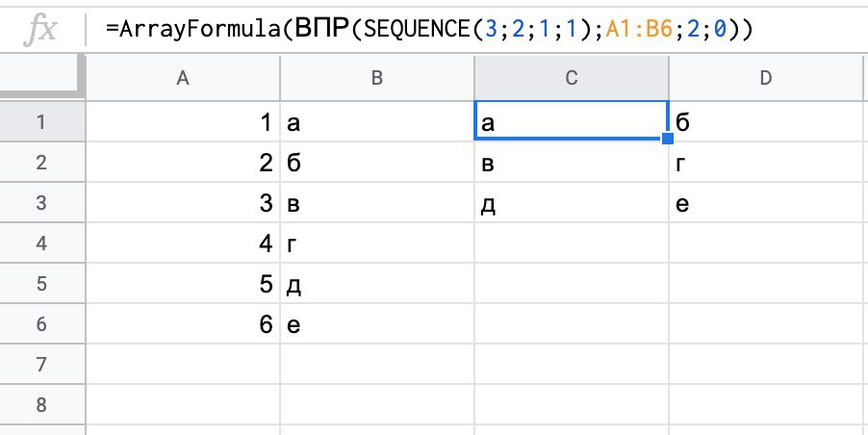Select column A by its header
Screen dimensions: 868x435
click(x=183, y=79)
